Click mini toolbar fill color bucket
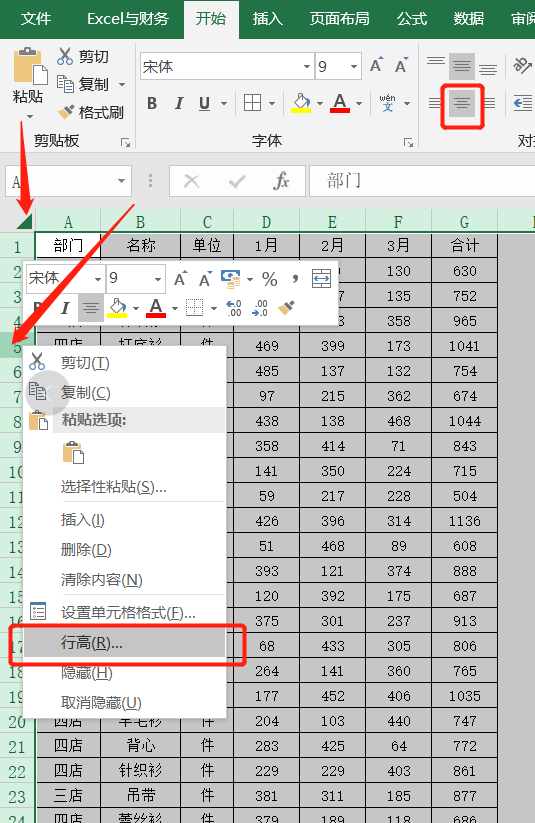 (117, 308)
